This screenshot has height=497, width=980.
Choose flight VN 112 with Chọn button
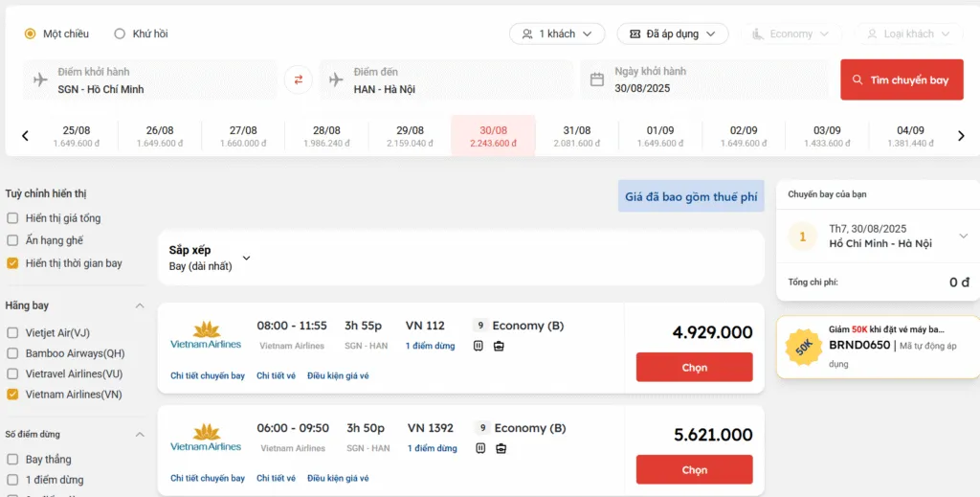click(695, 367)
